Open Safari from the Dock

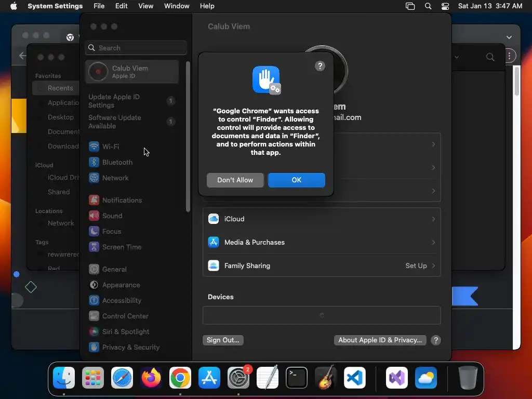coord(122,378)
